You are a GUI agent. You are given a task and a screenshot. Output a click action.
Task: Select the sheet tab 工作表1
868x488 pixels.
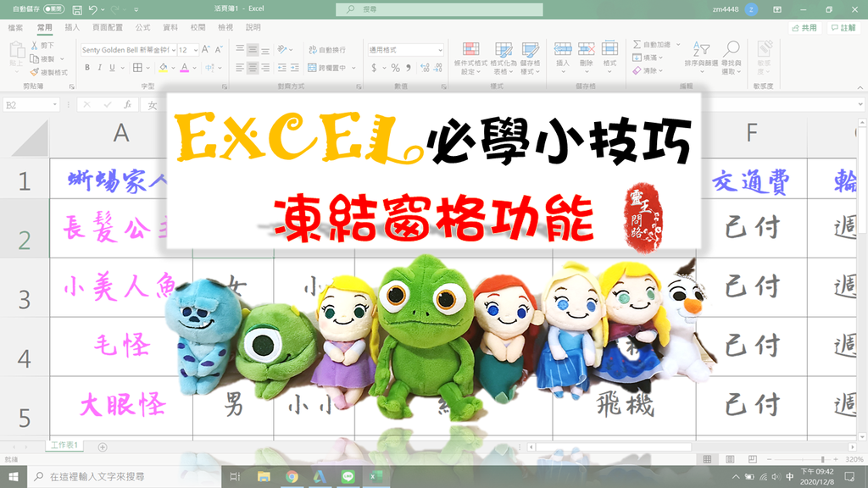(x=64, y=446)
